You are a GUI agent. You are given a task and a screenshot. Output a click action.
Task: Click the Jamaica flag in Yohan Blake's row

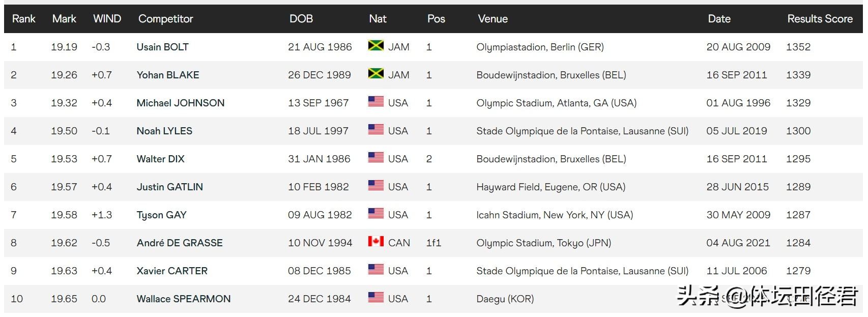[375, 74]
